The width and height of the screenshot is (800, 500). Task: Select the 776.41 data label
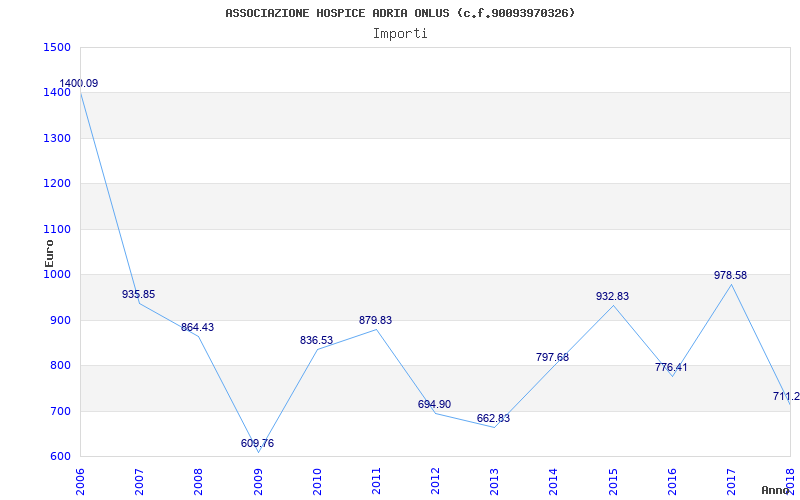pyautogui.click(x=671, y=367)
